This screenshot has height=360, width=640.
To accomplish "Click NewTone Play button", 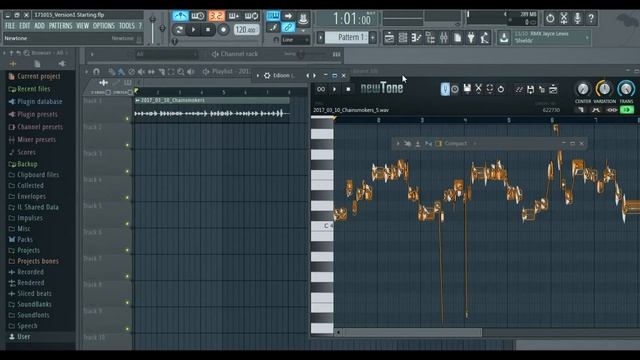I will pos(335,89).
